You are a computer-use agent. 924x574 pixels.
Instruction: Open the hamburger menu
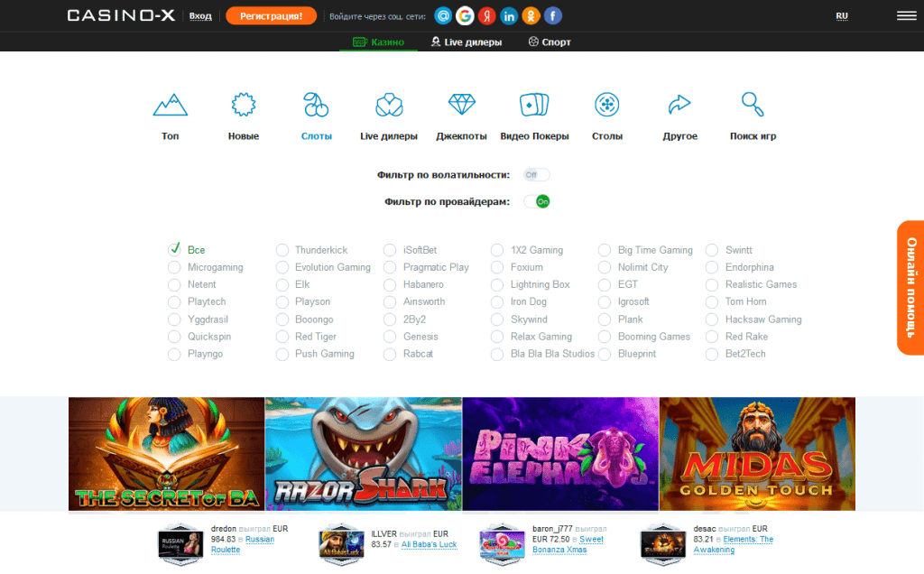click(906, 16)
